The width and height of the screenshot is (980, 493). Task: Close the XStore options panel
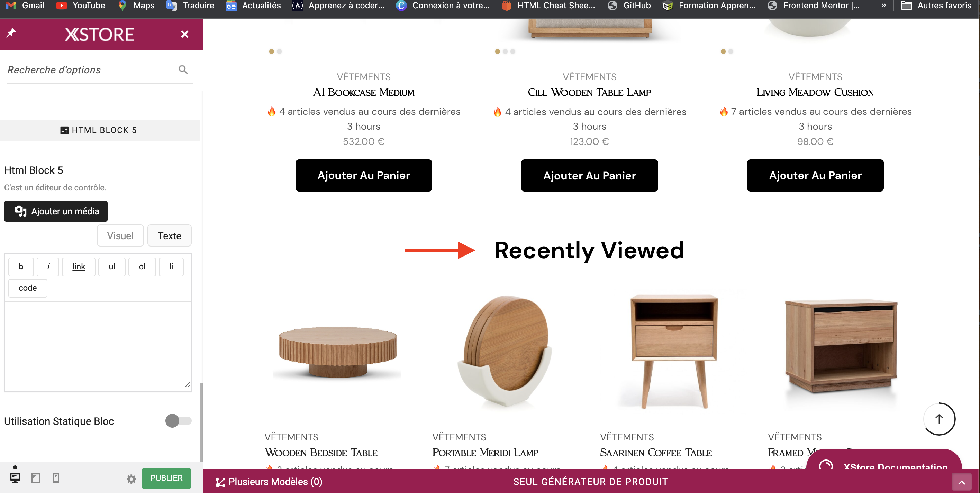click(184, 34)
